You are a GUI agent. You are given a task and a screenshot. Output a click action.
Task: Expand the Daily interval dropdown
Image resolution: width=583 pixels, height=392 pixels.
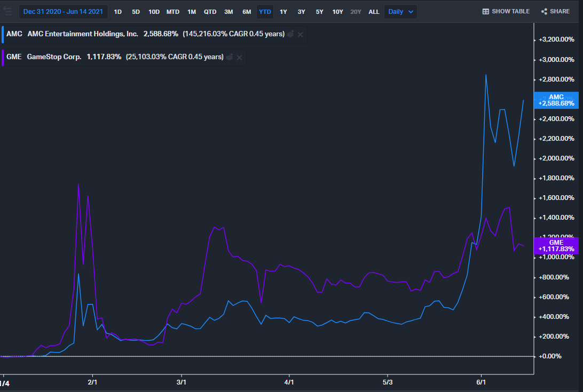(x=400, y=11)
